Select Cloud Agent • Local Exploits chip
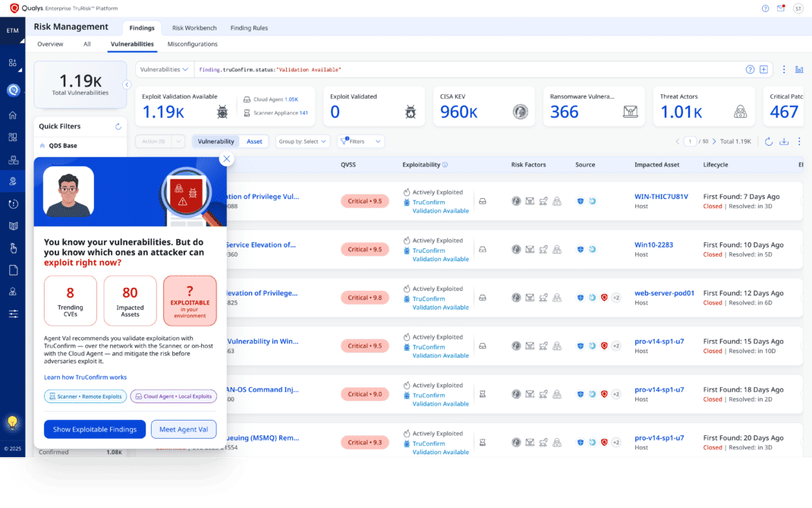This screenshot has width=812, height=508. click(174, 396)
